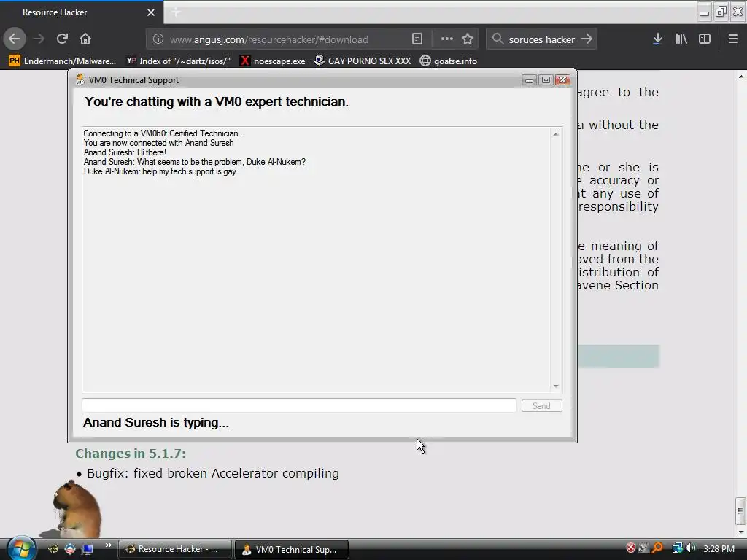Viewport: 747px width, 560px height.
Task: Click page scrollbar up arrow
Action: coord(741,76)
